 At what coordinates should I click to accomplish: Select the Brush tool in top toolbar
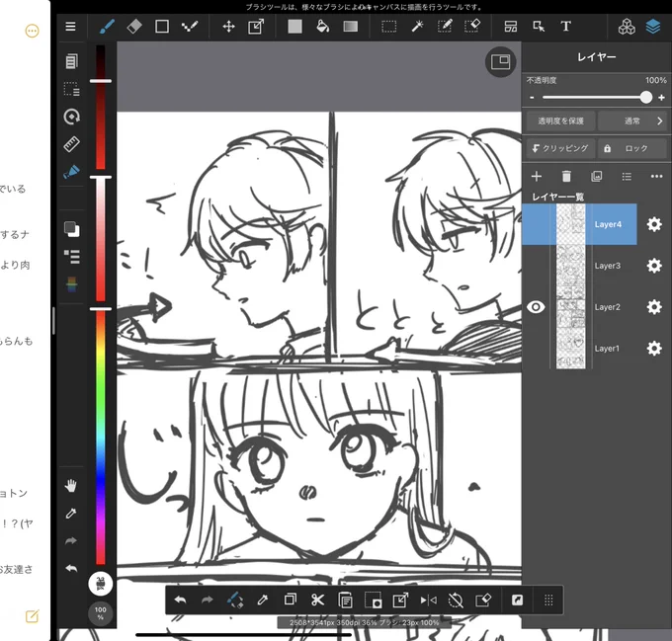click(107, 27)
